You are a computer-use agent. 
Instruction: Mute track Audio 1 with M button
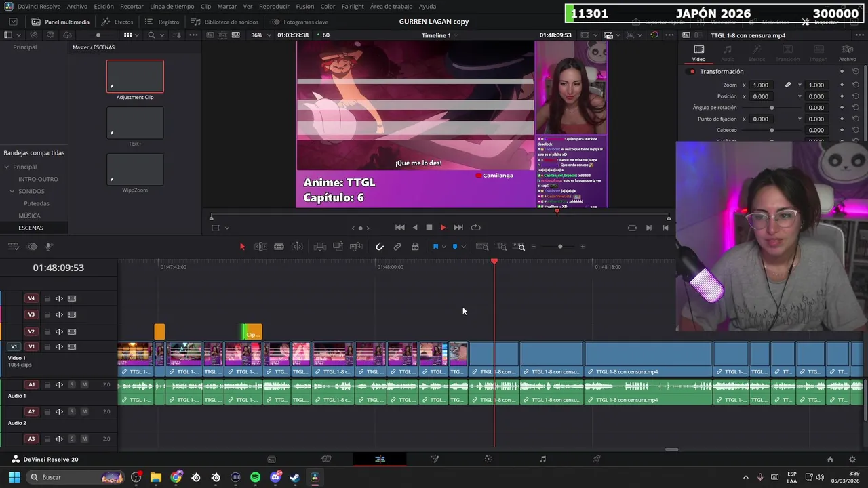coord(84,384)
